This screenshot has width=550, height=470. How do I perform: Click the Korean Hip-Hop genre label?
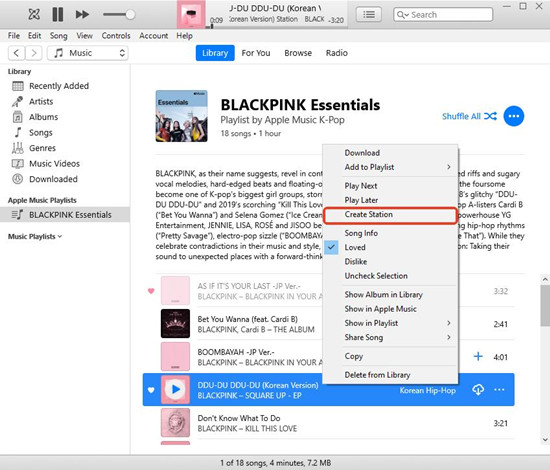point(428,390)
